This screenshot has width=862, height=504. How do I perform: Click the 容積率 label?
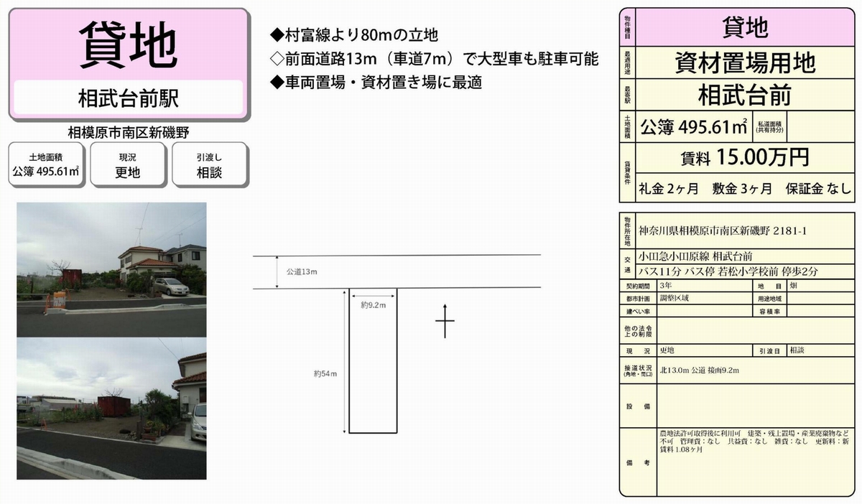[769, 312]
